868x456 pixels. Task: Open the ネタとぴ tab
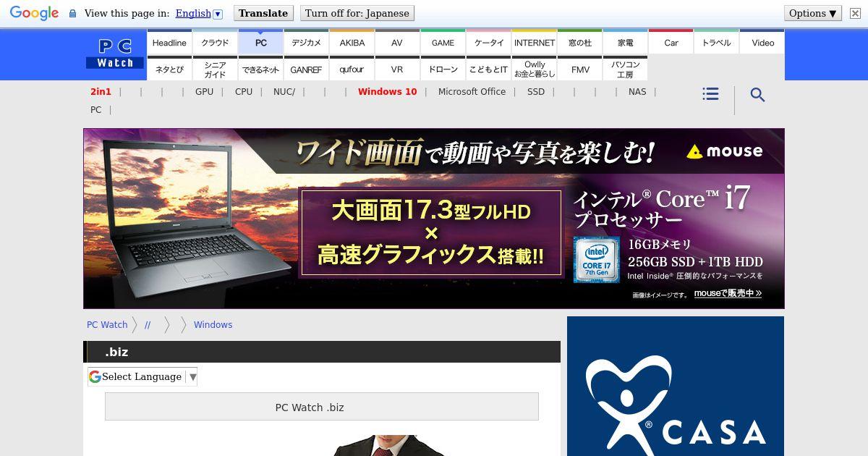(169, 69)
